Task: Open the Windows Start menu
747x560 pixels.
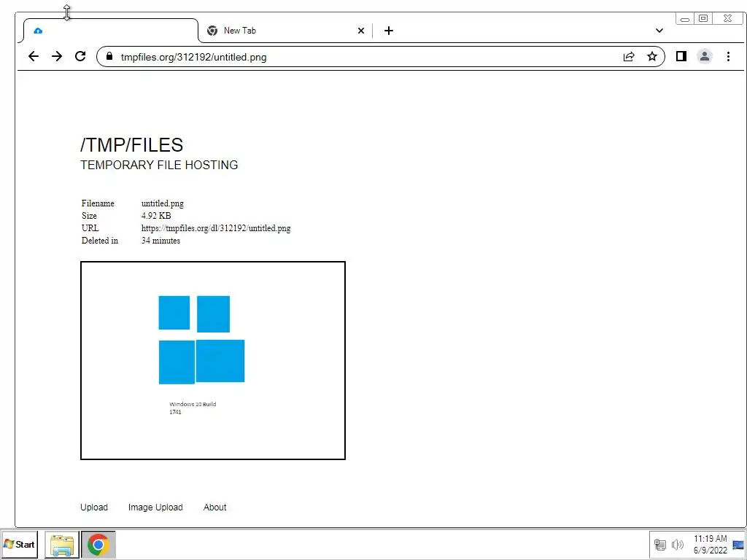Action: [19, 544]
